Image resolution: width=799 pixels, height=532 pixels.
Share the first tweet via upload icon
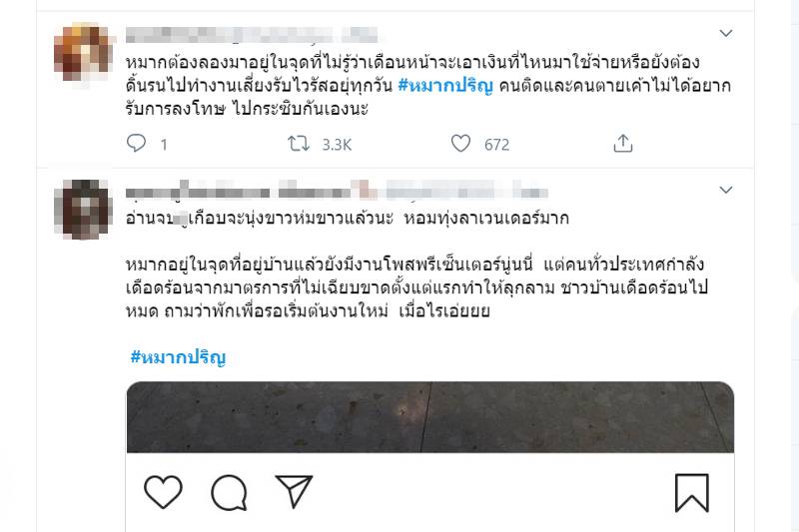[x=622, y=144]
